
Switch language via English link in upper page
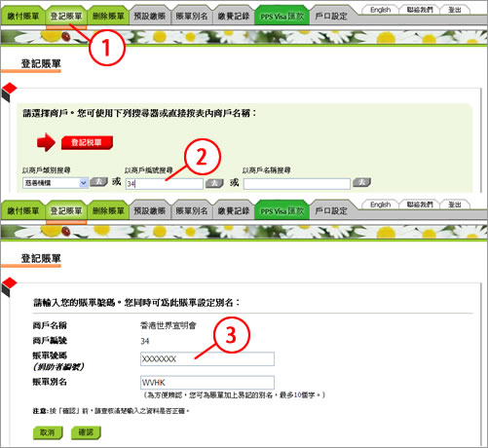click(381, 10)
